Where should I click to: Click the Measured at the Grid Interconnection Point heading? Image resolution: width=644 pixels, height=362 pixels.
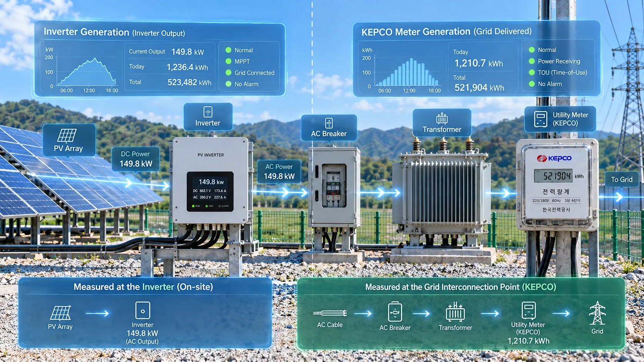click(461, 287)
